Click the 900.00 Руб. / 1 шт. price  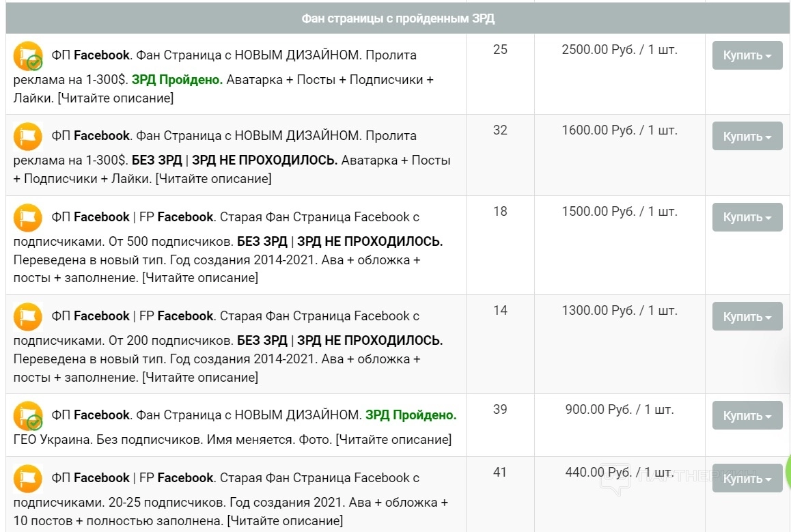[x=619, y=410]
